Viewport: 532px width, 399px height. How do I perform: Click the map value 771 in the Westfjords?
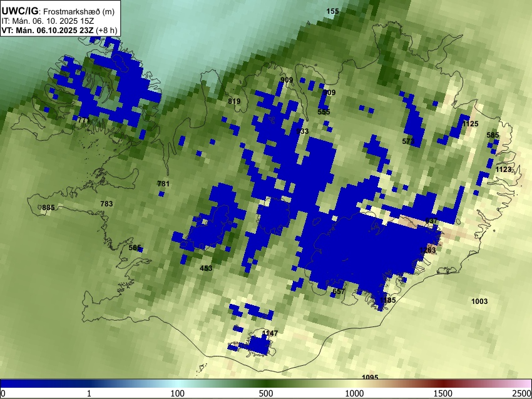point(84,120)
